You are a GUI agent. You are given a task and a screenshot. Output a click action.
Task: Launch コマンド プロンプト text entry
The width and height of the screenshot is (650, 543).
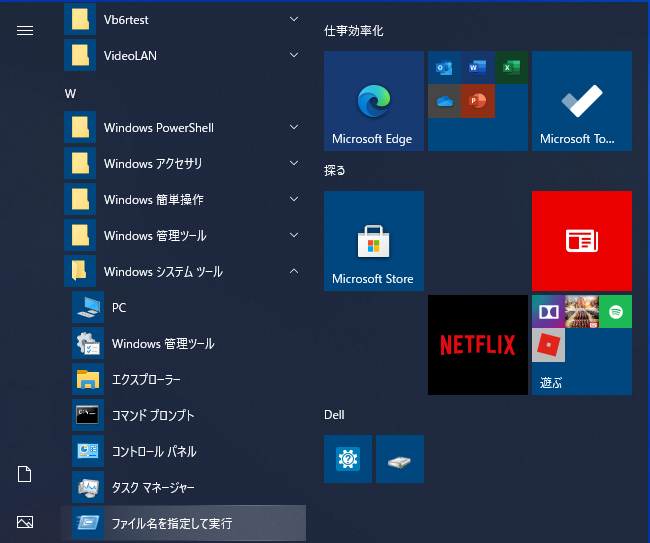click(x=153, y=415)
